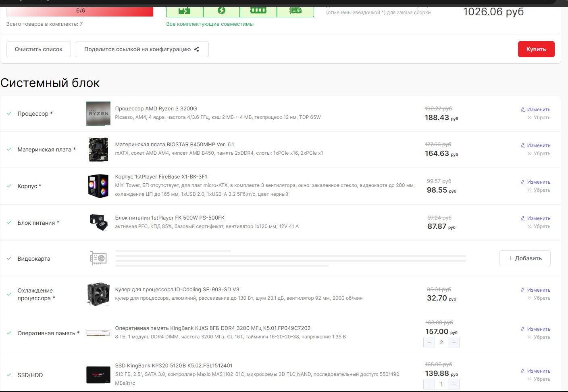This screenshot has width=568, height=392.
Task: Click the Всего товаров в комплекте: 7 text
Action: (x=44, y=24)
